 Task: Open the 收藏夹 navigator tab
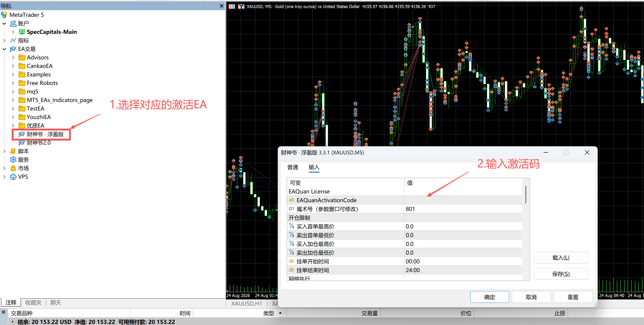(33, 303)
